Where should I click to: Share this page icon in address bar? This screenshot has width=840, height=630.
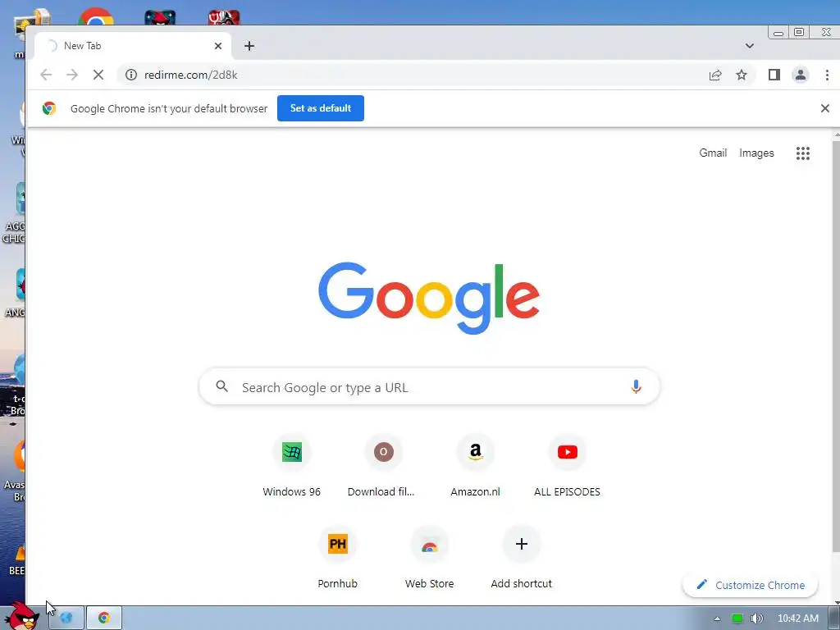tap(715, 75)
